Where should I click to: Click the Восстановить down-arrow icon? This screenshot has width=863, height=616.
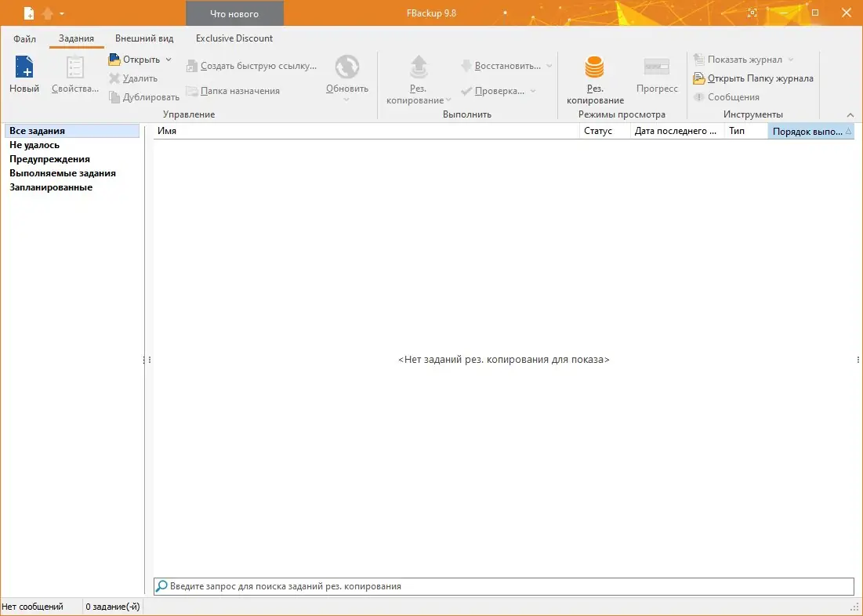tap(466, 66)
